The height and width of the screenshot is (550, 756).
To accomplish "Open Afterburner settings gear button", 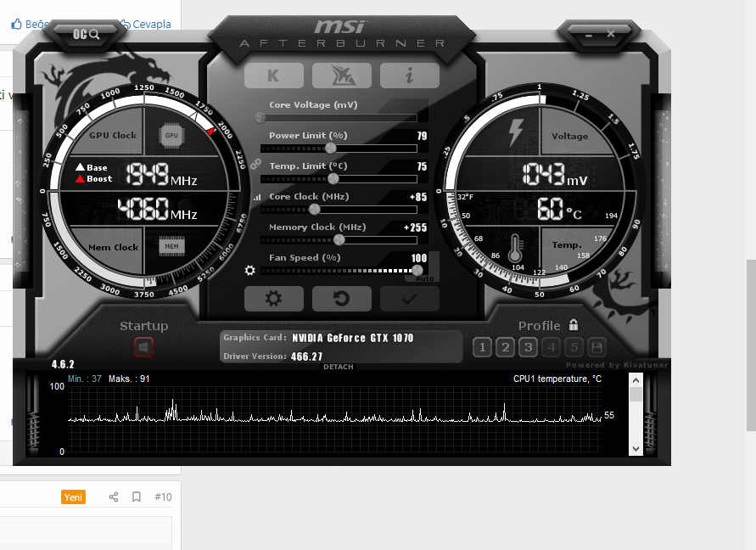I will tap(274, 299).
